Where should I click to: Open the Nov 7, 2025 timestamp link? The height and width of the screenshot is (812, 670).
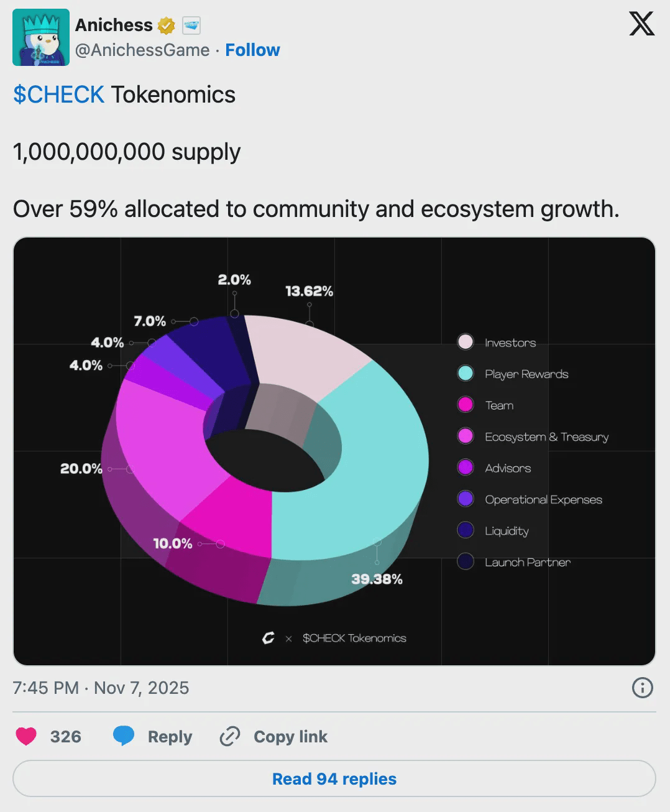pyautogui.click(x=100, y=688)
